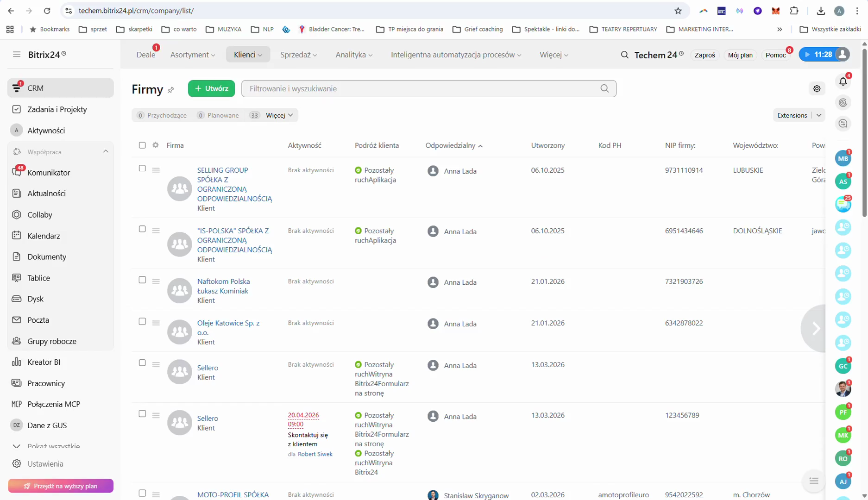This screenshot has width=868, height=500.
Task: Open notifications bell icon
Action: [x=843, y=81]
